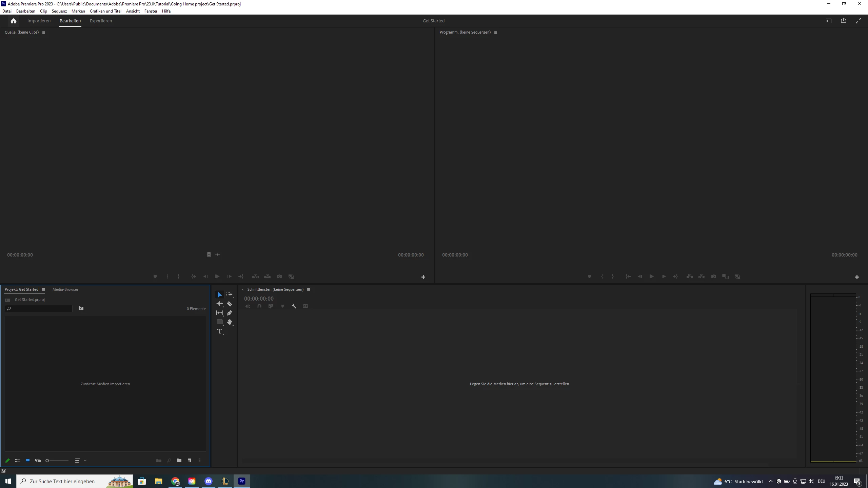Select the Ripple Edit tool
This screenshot has height=488, width=868.
(x=220, y=304)
